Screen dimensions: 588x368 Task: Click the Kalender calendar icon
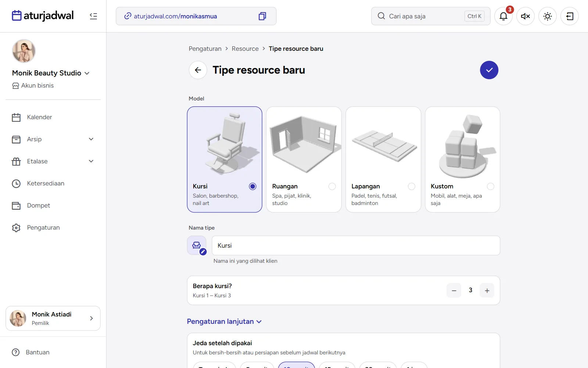16,117
